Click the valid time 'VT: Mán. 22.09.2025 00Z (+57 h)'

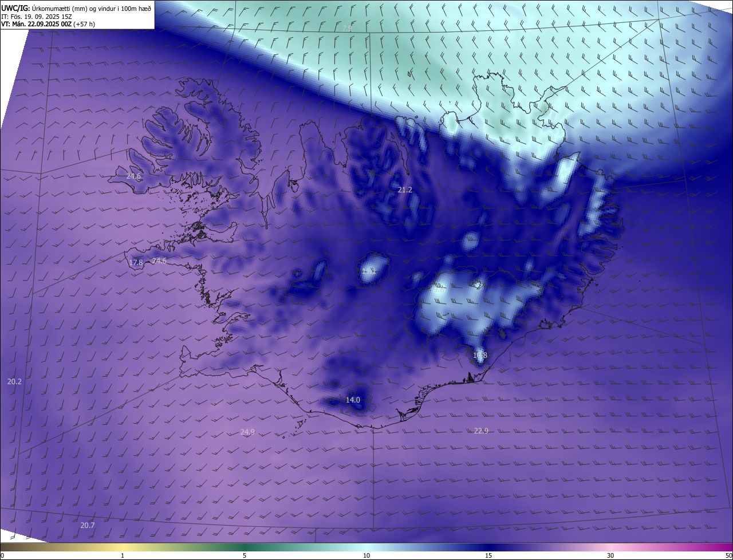click(x=48, y=24)
